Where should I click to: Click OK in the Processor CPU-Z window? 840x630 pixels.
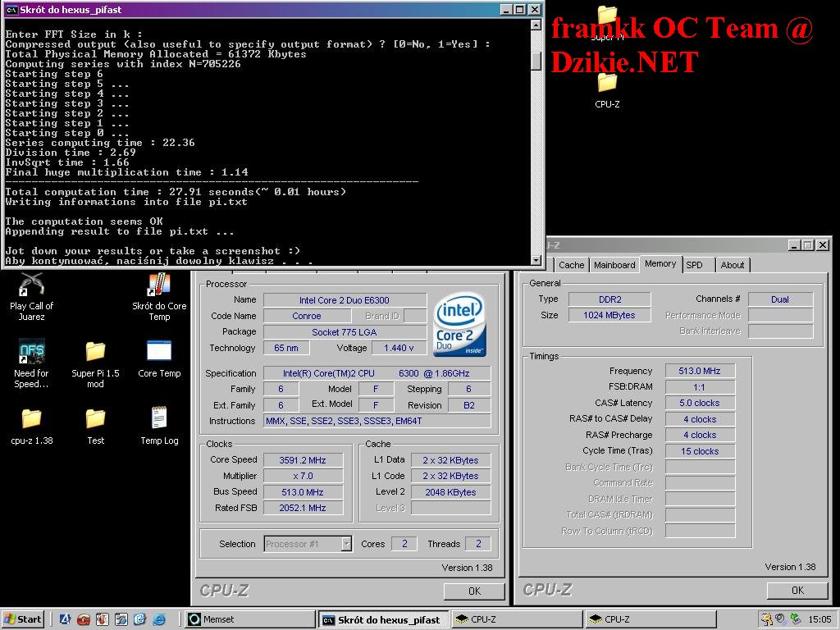tap(474, 591)
